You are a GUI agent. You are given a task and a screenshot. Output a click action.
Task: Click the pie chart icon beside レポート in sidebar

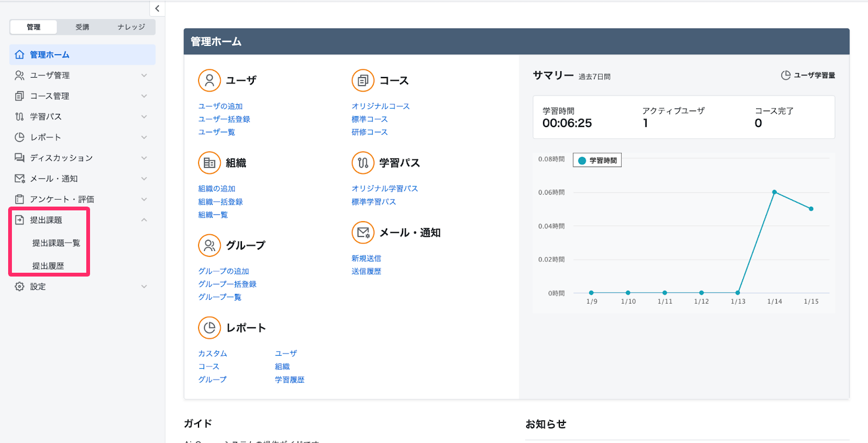click(20, 137)
